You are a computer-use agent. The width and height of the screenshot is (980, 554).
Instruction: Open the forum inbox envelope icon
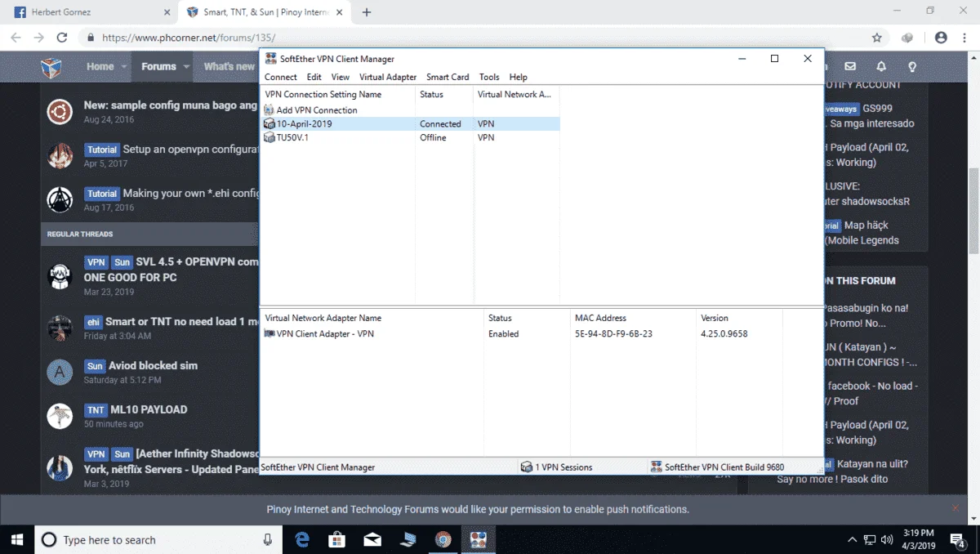(850, 67)
